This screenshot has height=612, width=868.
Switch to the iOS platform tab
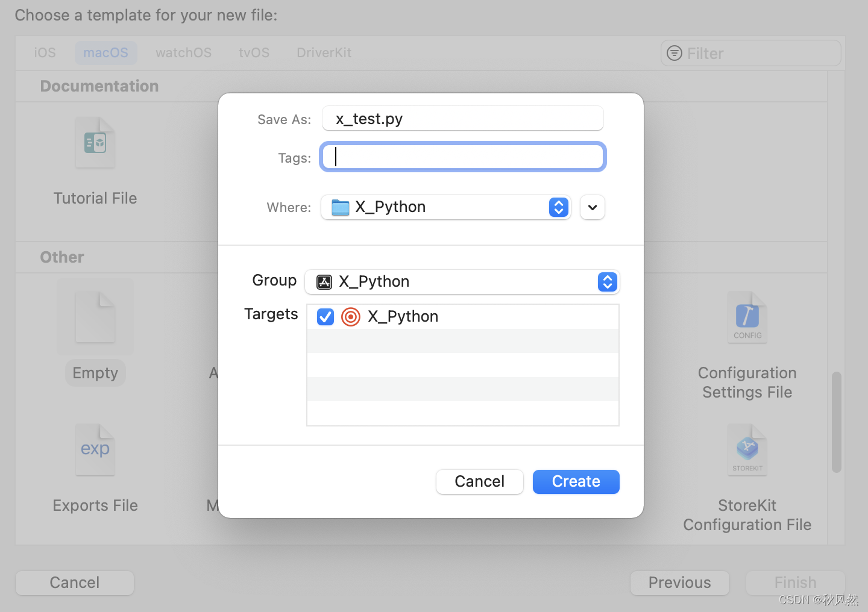point(45,53)
